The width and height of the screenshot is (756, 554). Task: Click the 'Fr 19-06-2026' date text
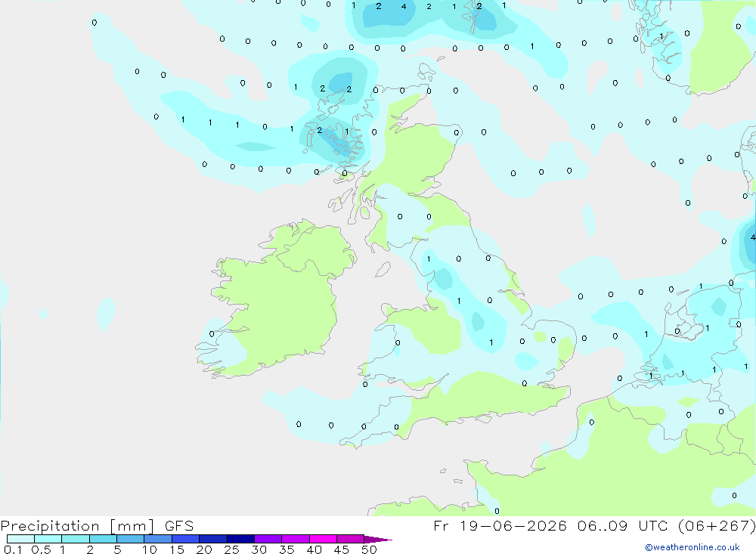coord(500,525)
